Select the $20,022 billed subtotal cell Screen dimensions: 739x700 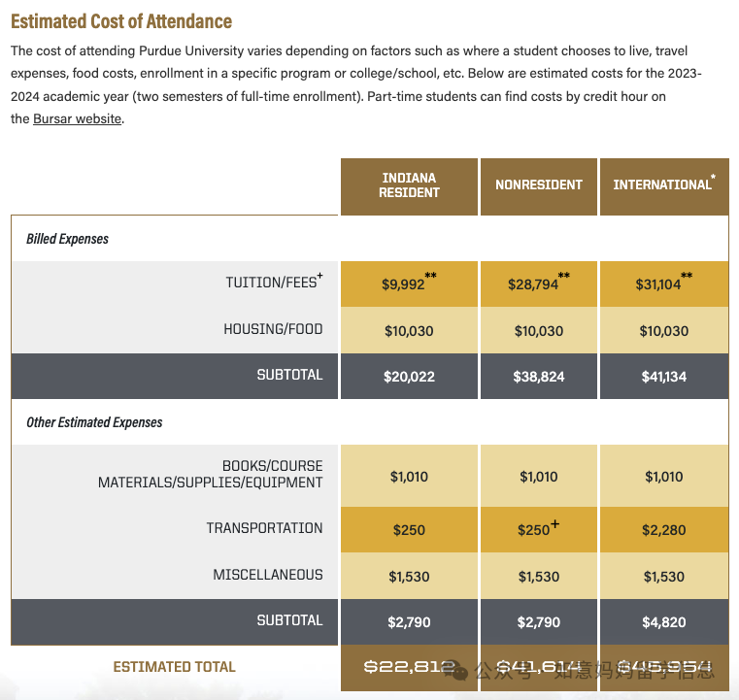(409, 376)
